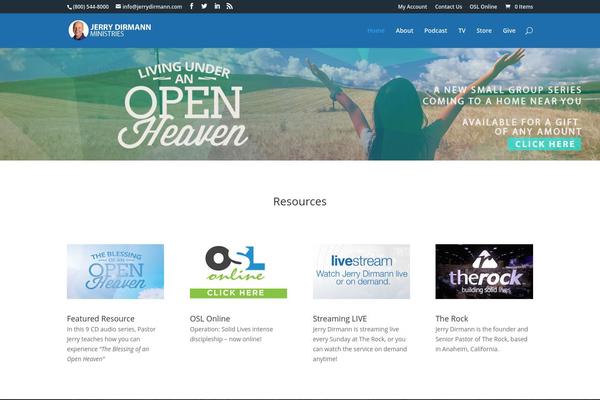Viewport: 600px width, 400px height.
Task: Click the 'In this 9 CD audio series' description
Action: point(111,344)
